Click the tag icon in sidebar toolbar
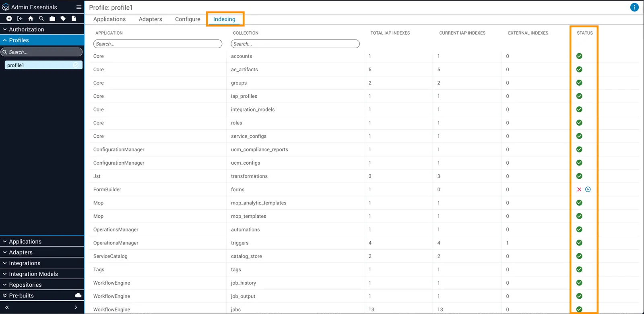This screenshot has height=314, width=644. [63, 19]
